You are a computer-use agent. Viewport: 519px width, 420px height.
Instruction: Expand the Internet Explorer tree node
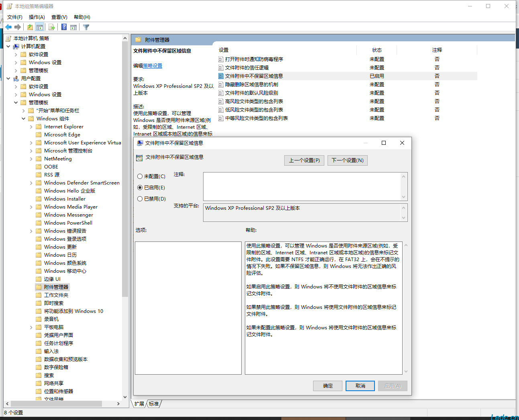tap(31, 127)
